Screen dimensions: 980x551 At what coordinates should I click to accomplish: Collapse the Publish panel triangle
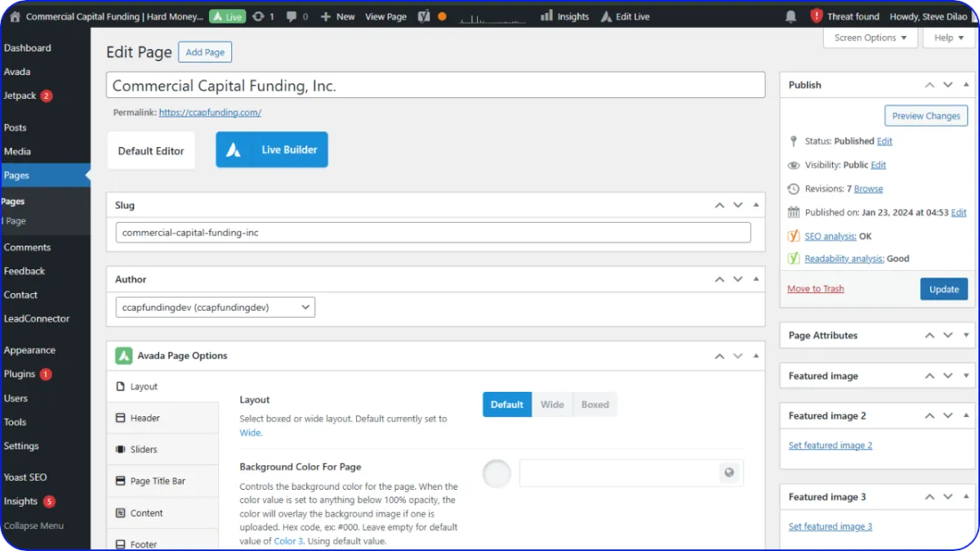click(x=966, y=85)
